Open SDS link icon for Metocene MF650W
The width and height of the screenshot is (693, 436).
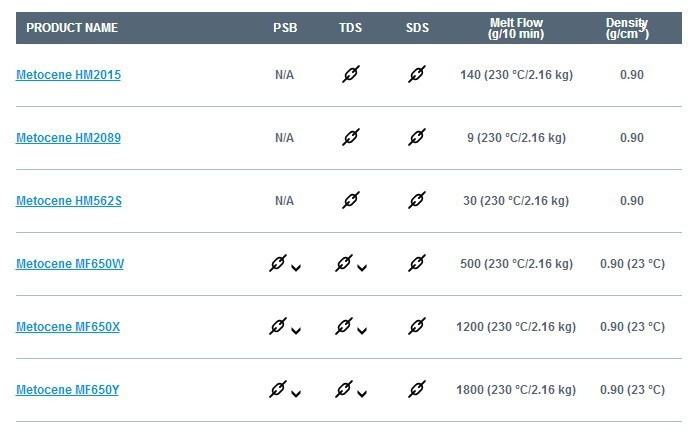coord(417,263)
